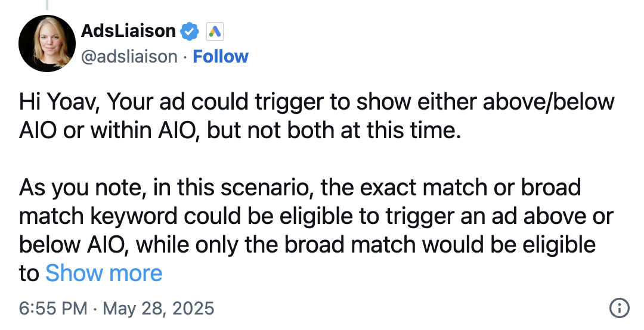Viewport: 644px width, 330px height.
Task: Click the '6:55 PM' time text
Action: pyautogui.click(x=53, y=308)
